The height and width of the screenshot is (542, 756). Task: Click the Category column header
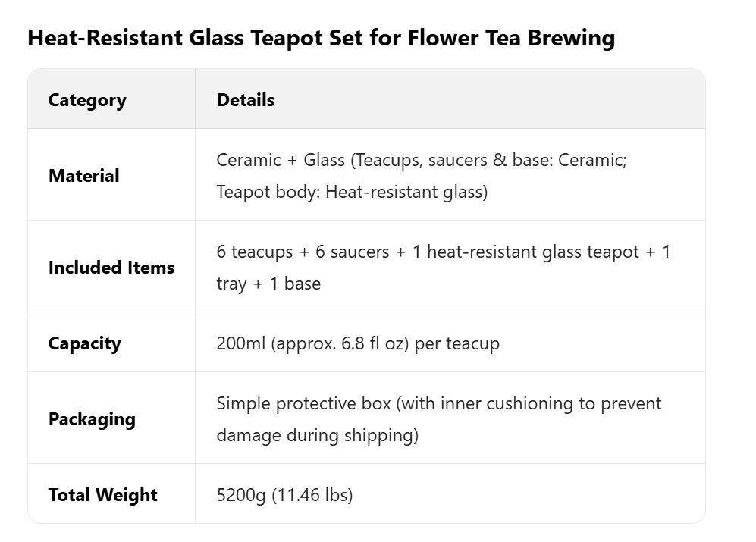coord(87,100)
